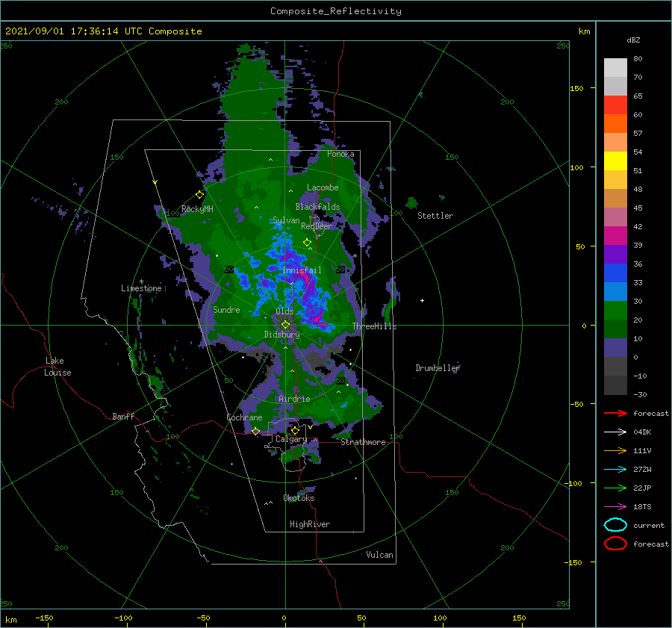This screenshot has width=672, height=628.
Task: Pick the red 60–65 dBZ swatch
Action: [x=615, y=105]
